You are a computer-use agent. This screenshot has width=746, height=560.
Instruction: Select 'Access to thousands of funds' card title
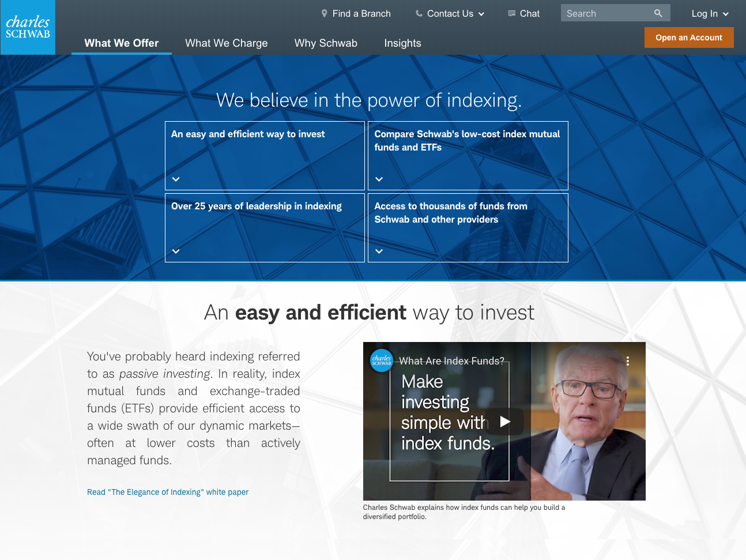[451, 213]
